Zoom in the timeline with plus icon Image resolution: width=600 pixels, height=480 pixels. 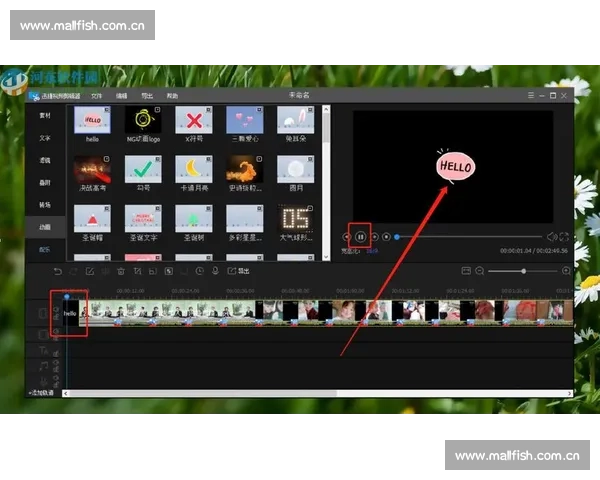[x=567, y=271]
